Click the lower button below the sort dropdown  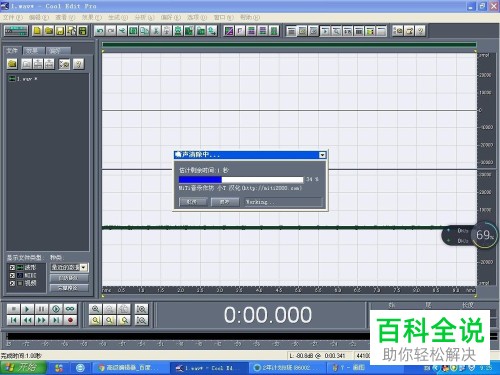(69, 288)
